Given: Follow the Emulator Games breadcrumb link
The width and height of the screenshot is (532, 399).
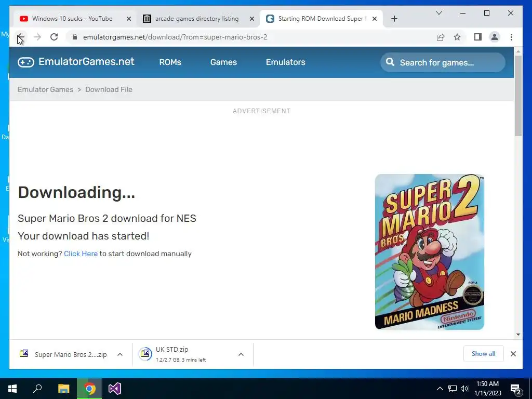Looking at the screenshot, I should click(46, 89).
